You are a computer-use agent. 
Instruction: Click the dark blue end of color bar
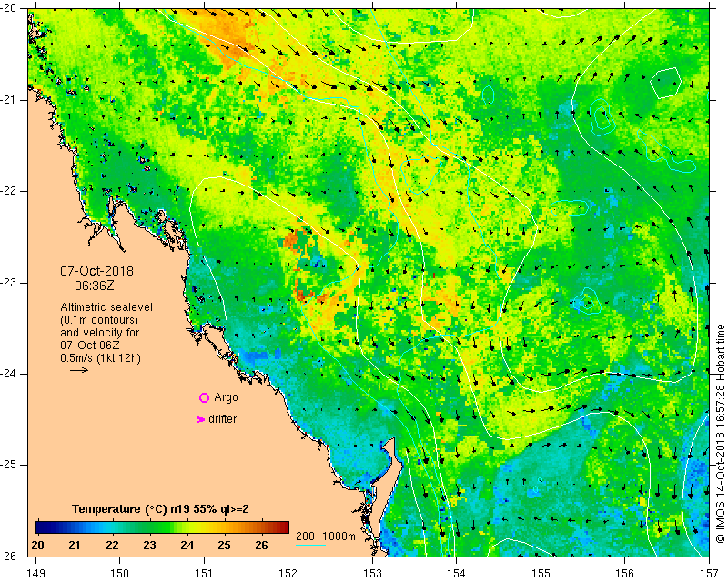tap(42, 527)
